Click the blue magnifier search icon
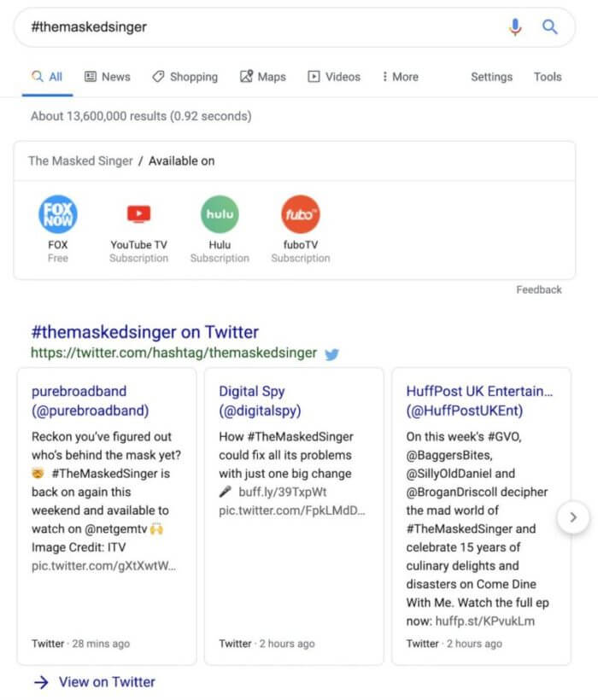Viewport: 598px width, 700px height. (549, 27)
